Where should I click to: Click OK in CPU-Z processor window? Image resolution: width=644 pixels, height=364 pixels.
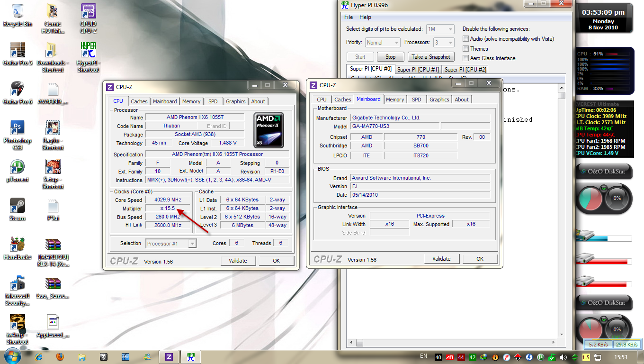coord(276,260)
